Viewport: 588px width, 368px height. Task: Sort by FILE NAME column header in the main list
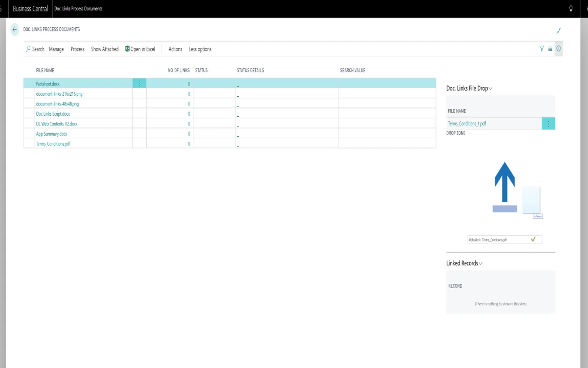(45, 70)
